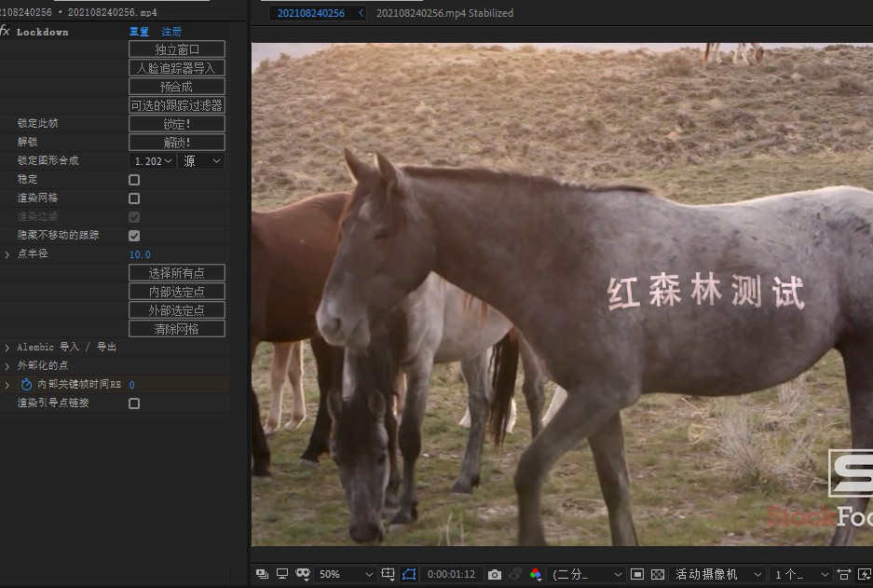873x588 pixels.
Task: Click the 人脸追踪器导入 button
Action: (177, 68)
